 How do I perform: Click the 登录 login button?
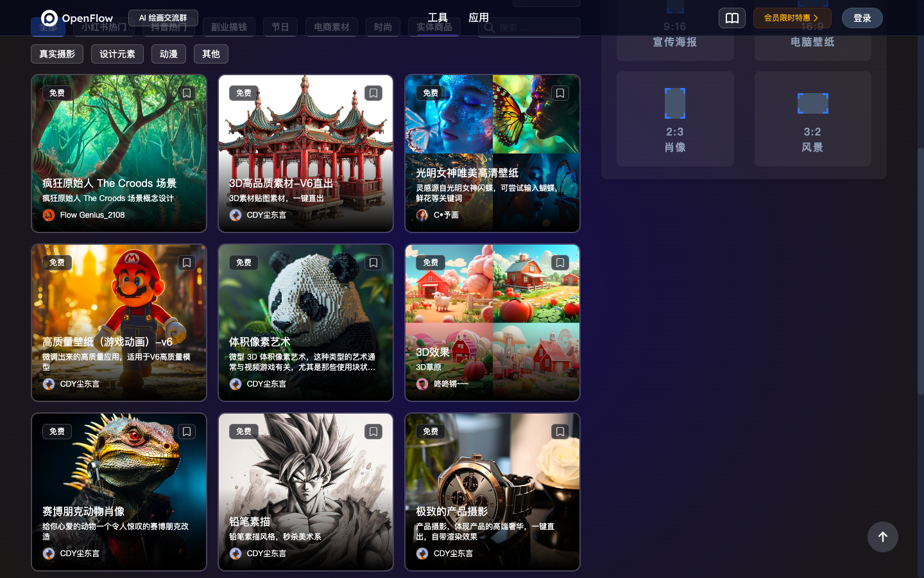point(862,18)
